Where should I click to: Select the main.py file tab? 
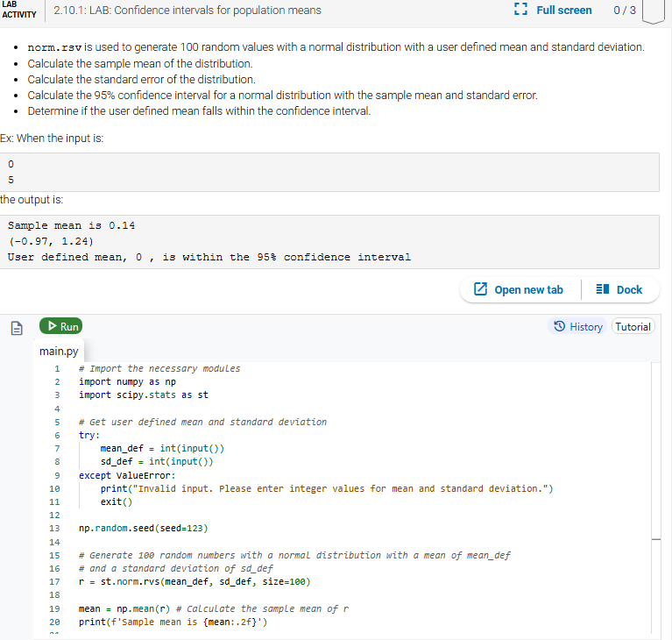pyautogui.click(x=59, y=351)
